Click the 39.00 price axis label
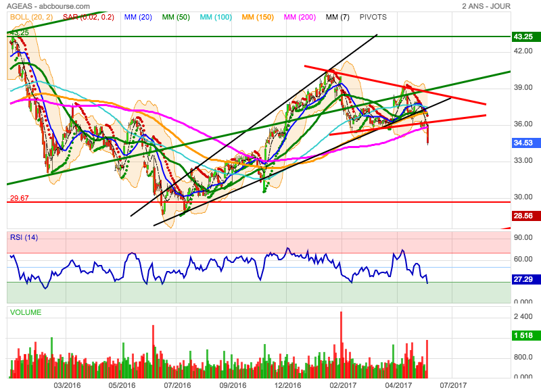 [x=523, y=87]
